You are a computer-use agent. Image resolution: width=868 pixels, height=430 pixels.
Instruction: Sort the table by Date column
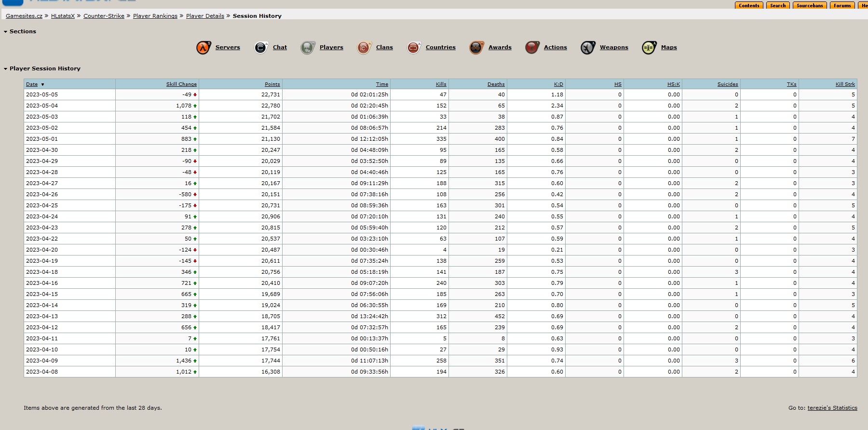click(x=32, y=84)
